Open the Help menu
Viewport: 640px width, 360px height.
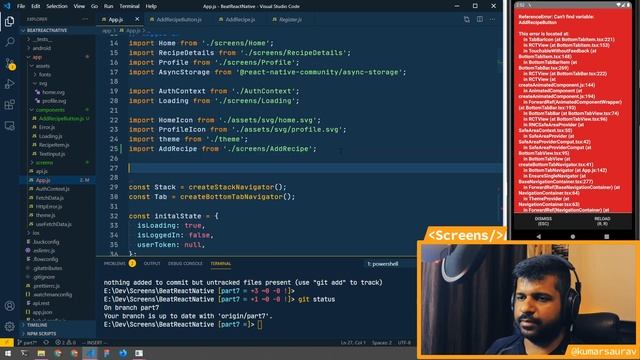pos(151,6)
